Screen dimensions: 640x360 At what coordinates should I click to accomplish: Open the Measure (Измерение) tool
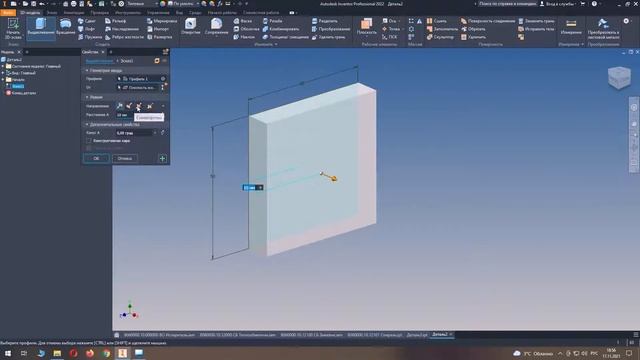click(571, 27)
